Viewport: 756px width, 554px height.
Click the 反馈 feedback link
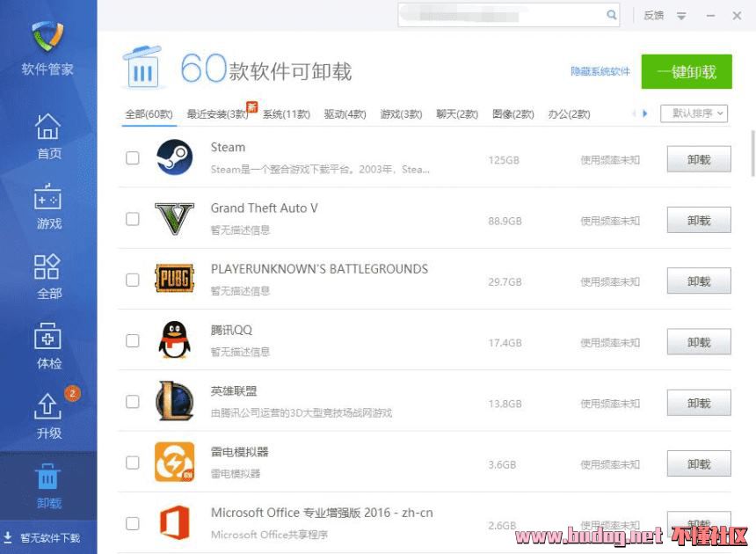pyautogui.click(x=654, y=16)
